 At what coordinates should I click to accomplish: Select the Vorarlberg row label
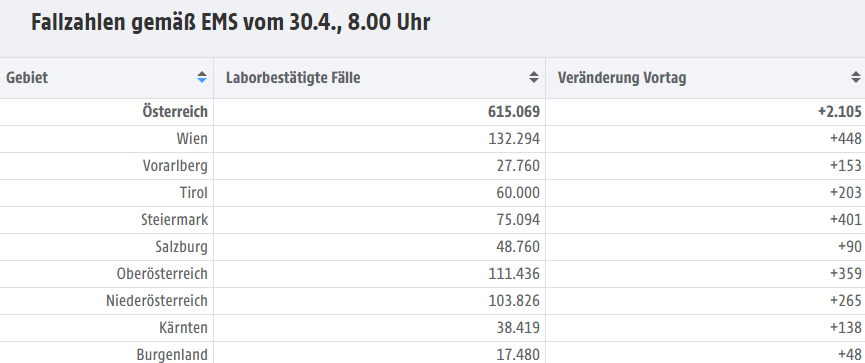click(x=175, y=166)
